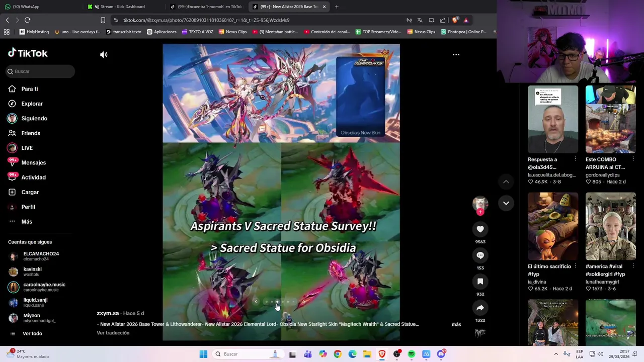The height and width of the screenshot is (362, 644).
Task: Open Miyeon followed account
Action: click(x=32, y=318)
